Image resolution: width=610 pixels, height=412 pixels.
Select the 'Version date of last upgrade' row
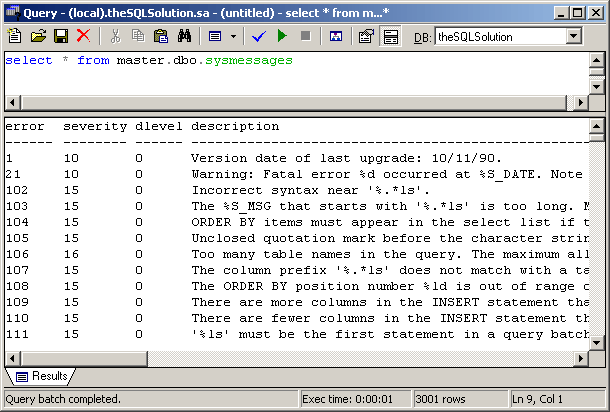coord(296,158)
